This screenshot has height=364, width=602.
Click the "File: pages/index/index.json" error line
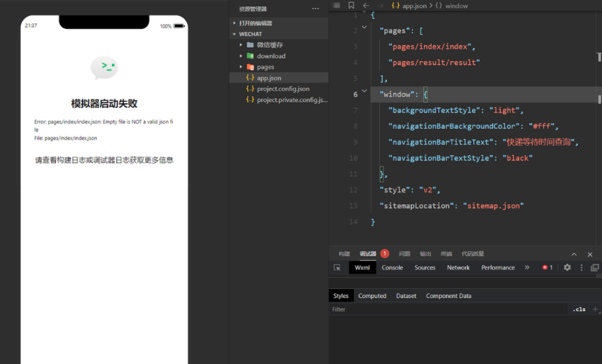point(66,138)
